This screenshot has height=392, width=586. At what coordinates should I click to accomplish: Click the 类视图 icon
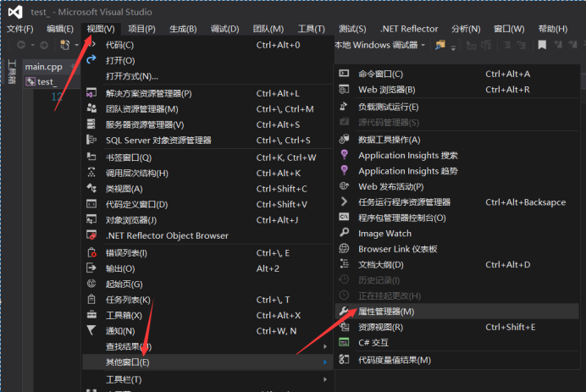point(91,188)
